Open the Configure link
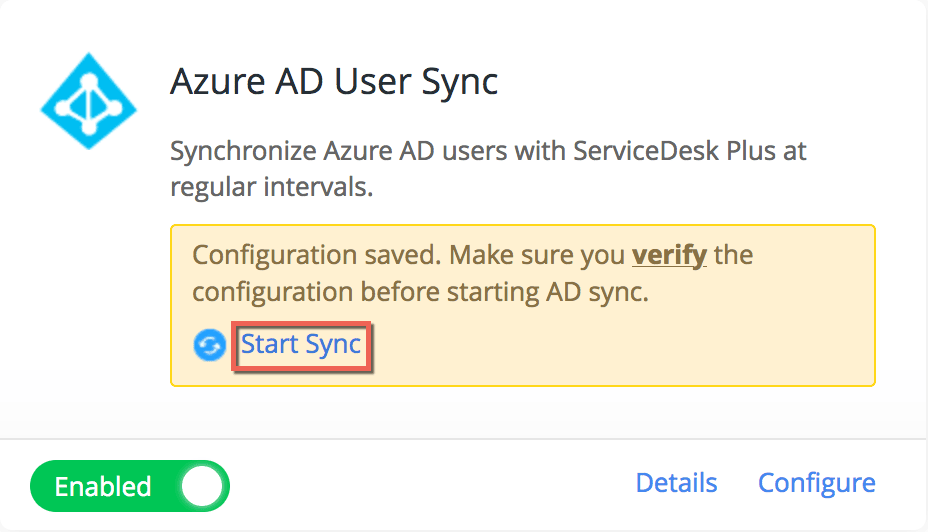The width and height of the screenshot is (928, 532). 816,483
